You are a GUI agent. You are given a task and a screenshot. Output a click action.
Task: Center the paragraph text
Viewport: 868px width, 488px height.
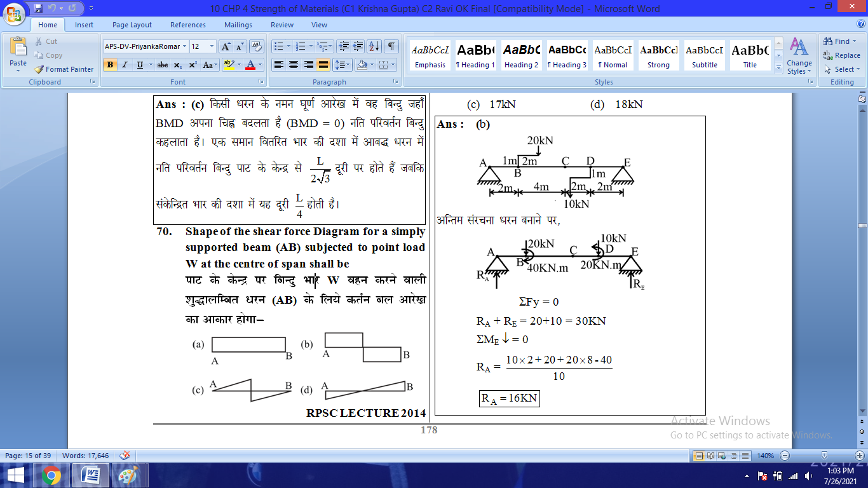[293, 65]
